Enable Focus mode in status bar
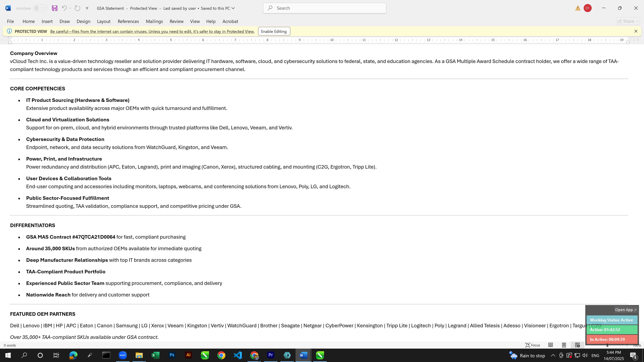 [532, 345]
